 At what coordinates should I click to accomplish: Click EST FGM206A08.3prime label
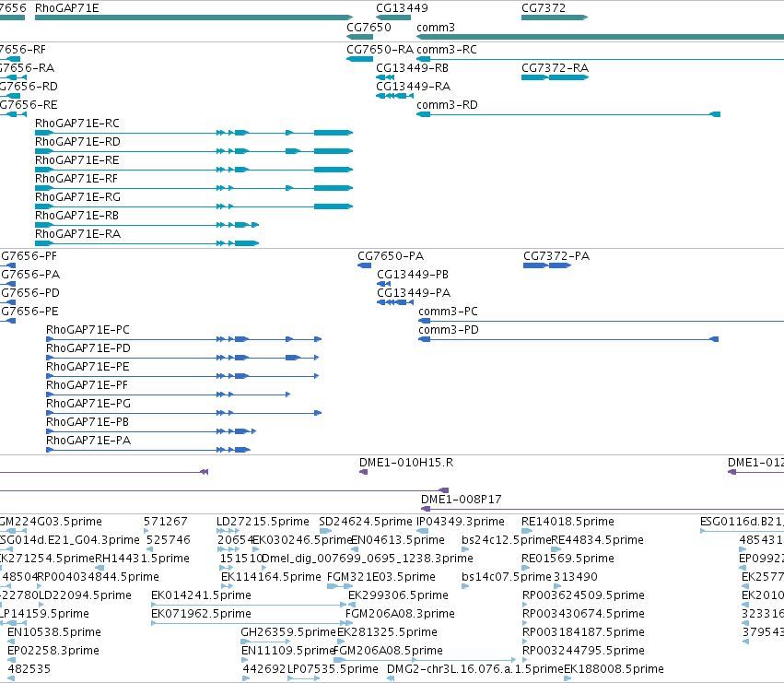(400, 614)
